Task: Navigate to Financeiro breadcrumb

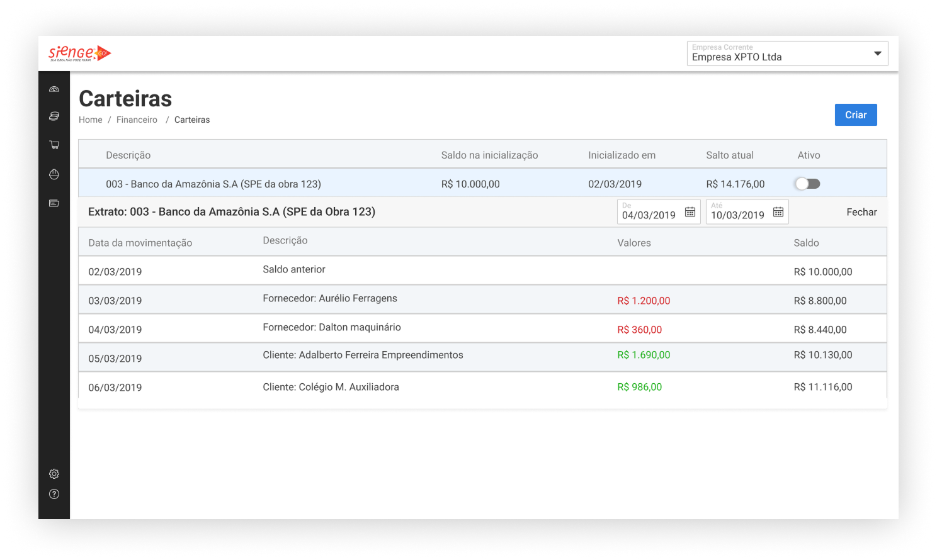Action: tap(137, 120)
